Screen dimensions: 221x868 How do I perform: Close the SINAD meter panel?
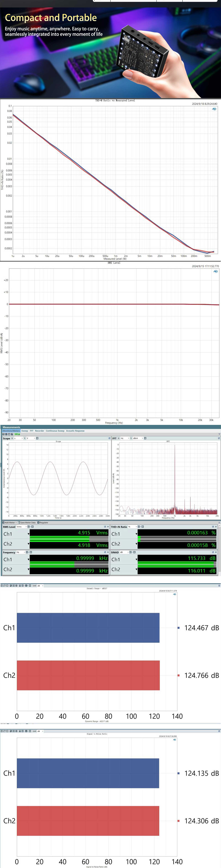point(216,552)
